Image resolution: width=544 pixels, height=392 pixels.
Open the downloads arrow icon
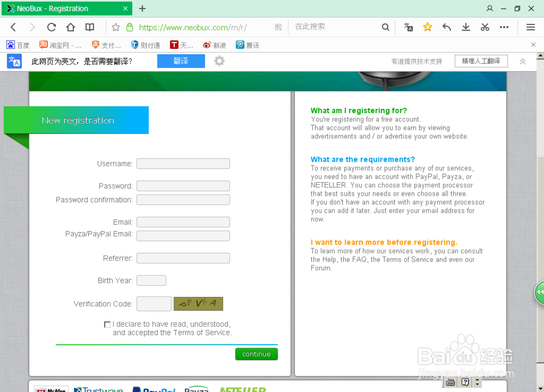pyautogui.click(x=466, y=27)
